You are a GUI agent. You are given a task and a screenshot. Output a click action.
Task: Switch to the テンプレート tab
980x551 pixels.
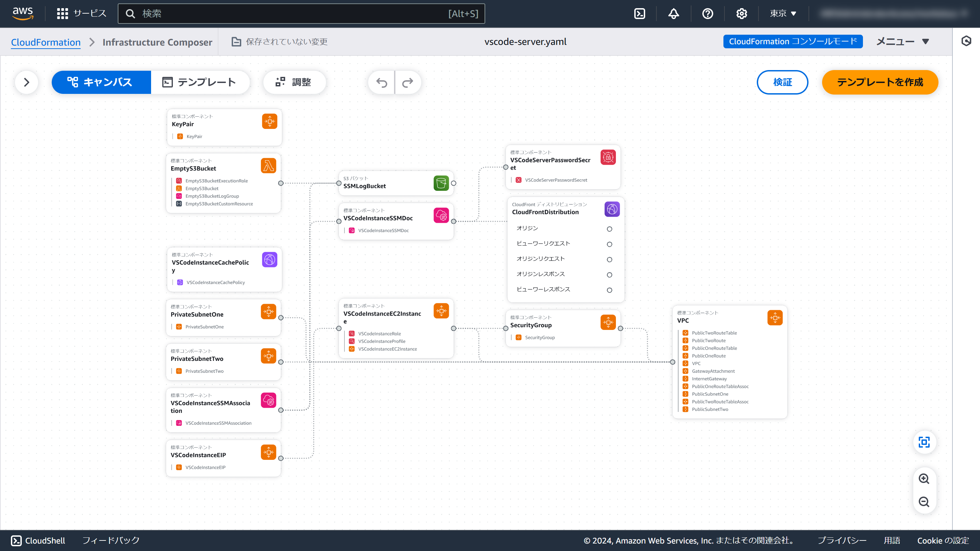(x=199, y=82)
